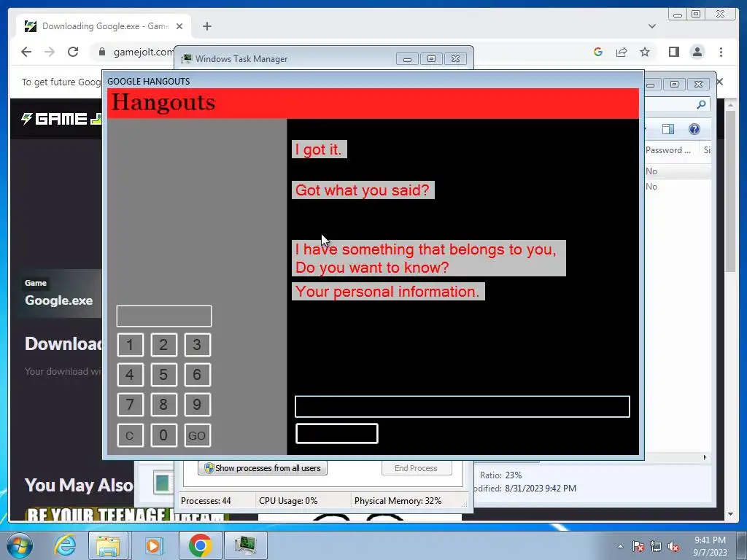Click End Process in Task Manager
This screenshot has height=560, width=747.
(x=416, y=468)
